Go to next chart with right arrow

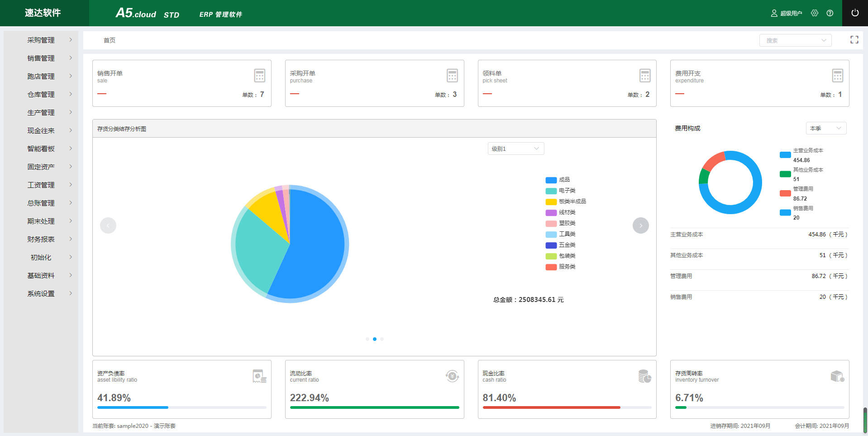640,225
